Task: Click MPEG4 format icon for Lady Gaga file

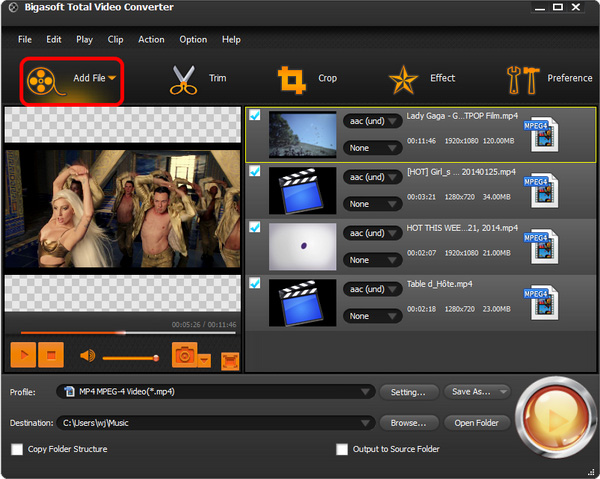Action: [x=541, y=134]
